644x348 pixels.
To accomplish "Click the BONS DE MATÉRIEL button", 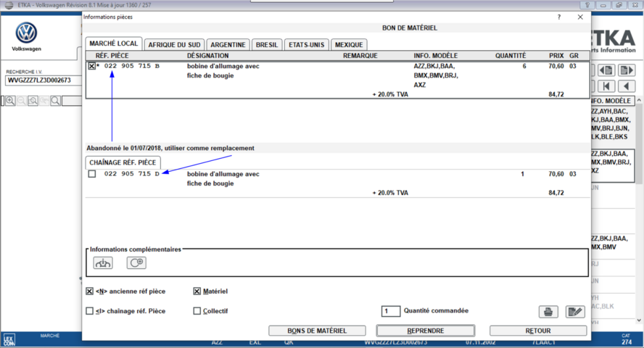I will (x=317, y=331).
